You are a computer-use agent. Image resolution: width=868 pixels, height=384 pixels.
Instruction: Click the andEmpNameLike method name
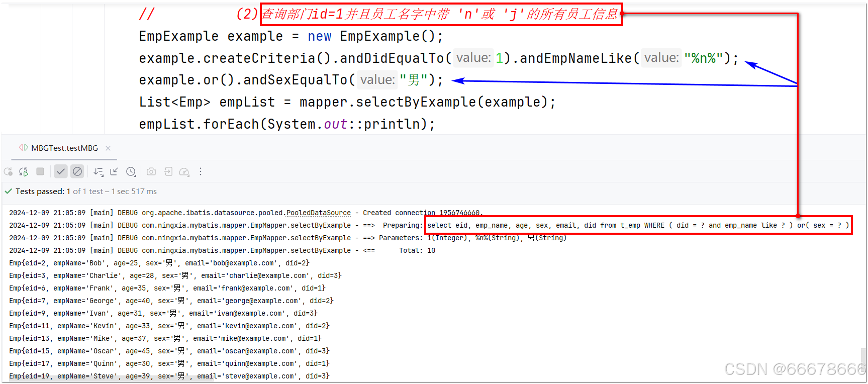[x=576, y=58]
